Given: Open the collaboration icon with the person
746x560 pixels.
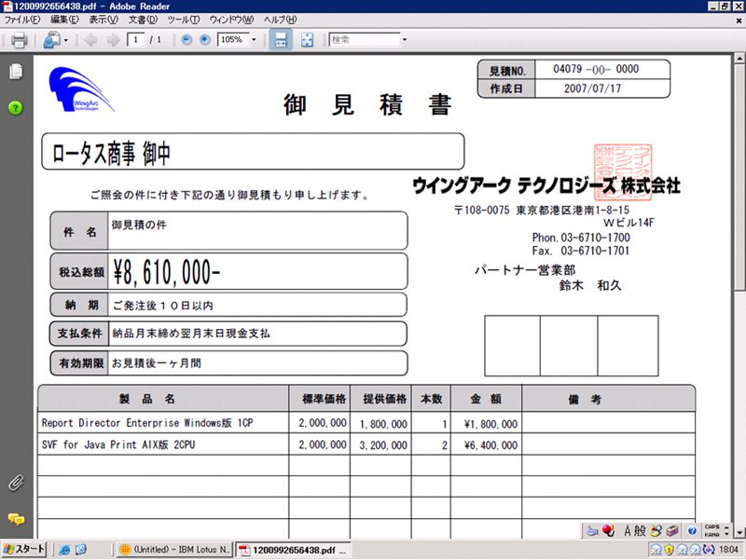Looking at the screenshot, I should point(51,40).
